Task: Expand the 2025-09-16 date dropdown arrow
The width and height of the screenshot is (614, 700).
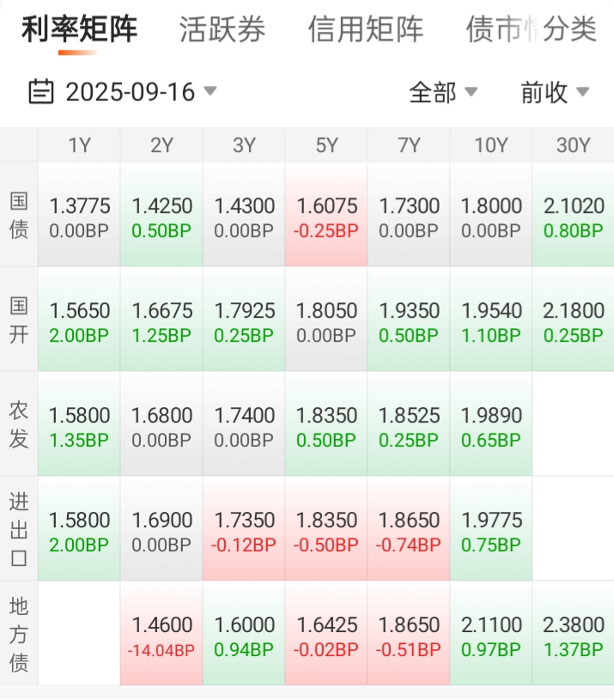Action: click(x=210, y=91)
